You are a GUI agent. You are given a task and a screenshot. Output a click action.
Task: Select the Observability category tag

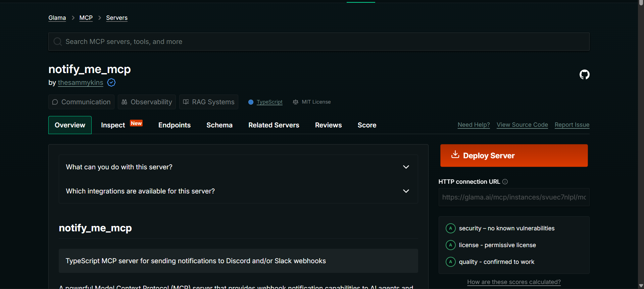point(147,102)
